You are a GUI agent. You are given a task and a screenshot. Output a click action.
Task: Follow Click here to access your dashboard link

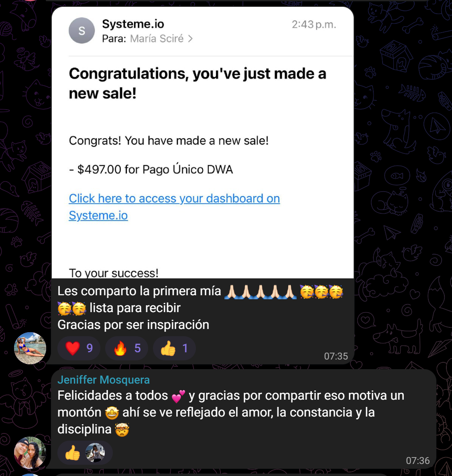(x=174, y=207)
